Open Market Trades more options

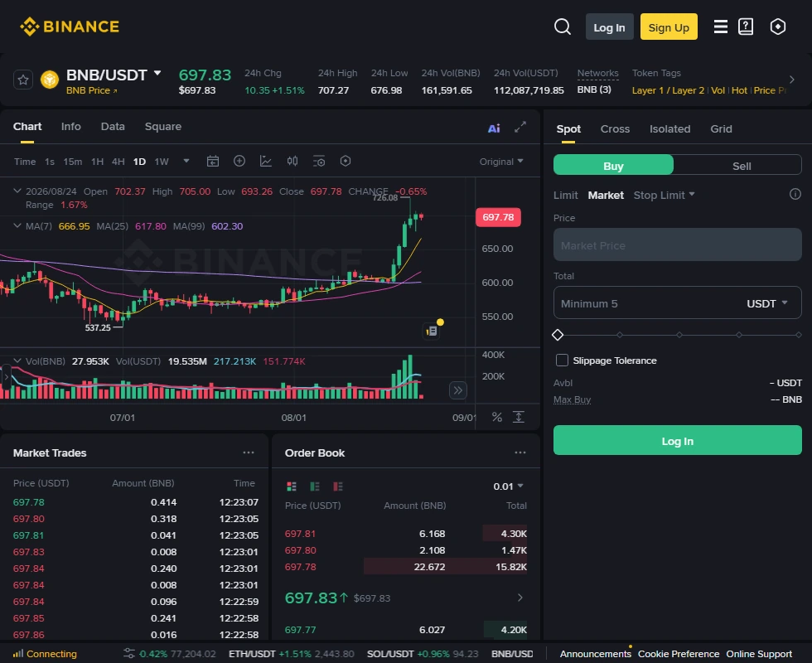249,452
